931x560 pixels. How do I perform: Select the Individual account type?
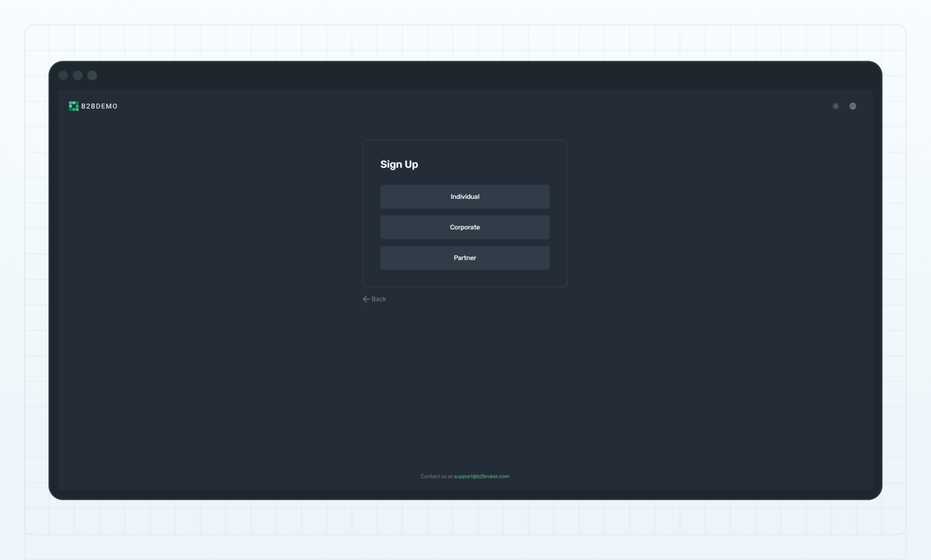[465, 196]
